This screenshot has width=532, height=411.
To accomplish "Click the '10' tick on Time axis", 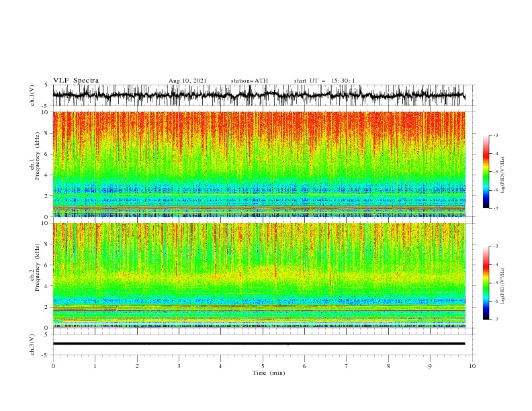I will (472, 366).
